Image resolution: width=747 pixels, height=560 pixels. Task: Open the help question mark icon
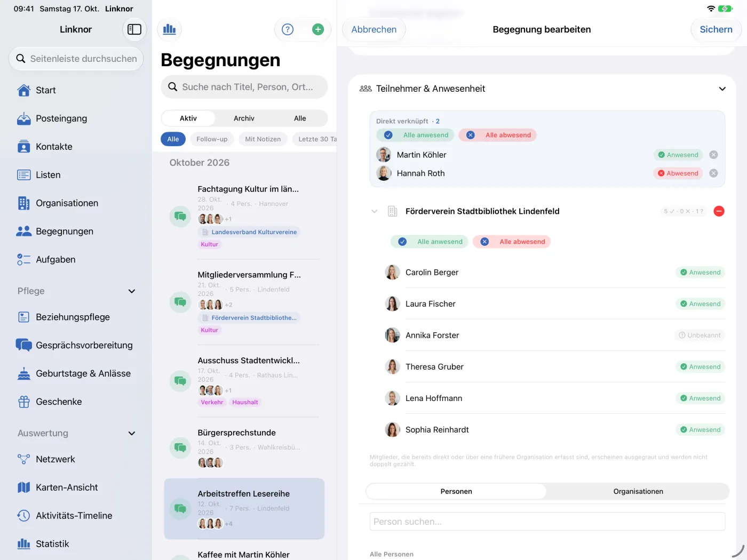288,29
